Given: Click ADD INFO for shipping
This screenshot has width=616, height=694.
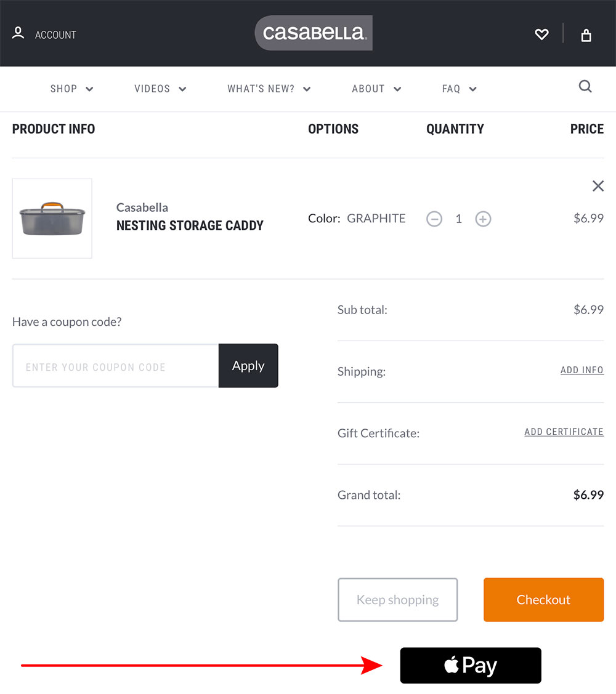Looking at the screenshot, I should tap(582, 370).
